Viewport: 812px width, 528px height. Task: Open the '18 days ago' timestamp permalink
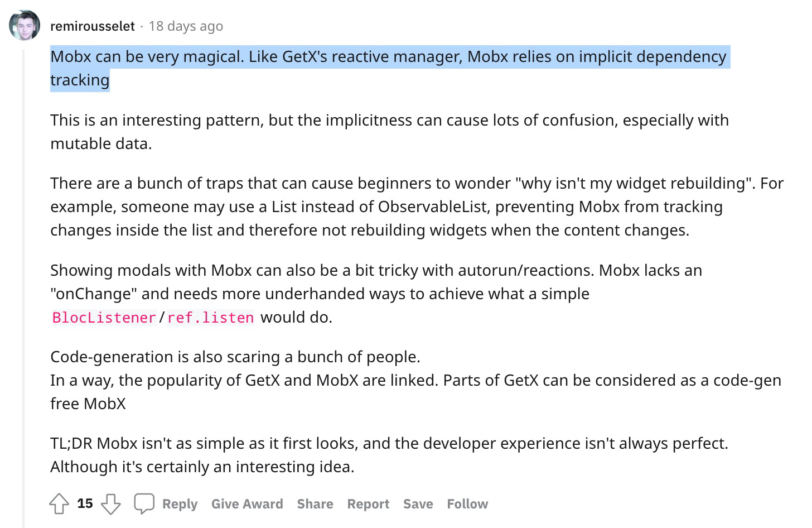coord(186,26)
